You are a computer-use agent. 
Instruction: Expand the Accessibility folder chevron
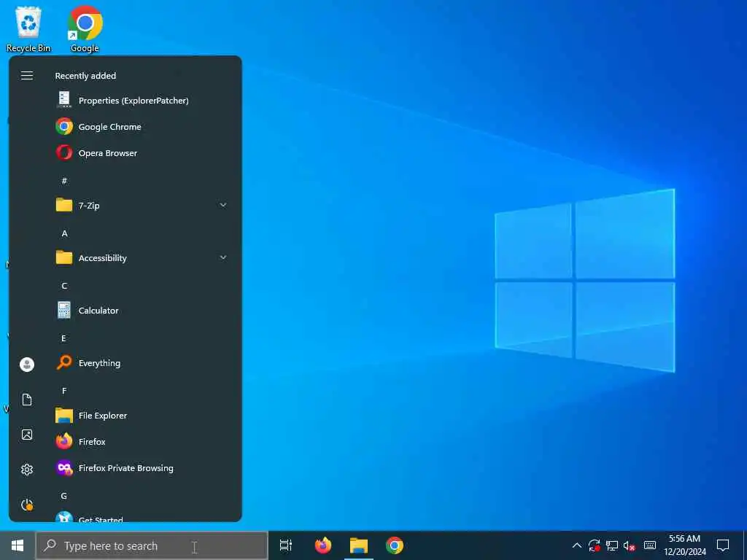[x=223, y=257]
